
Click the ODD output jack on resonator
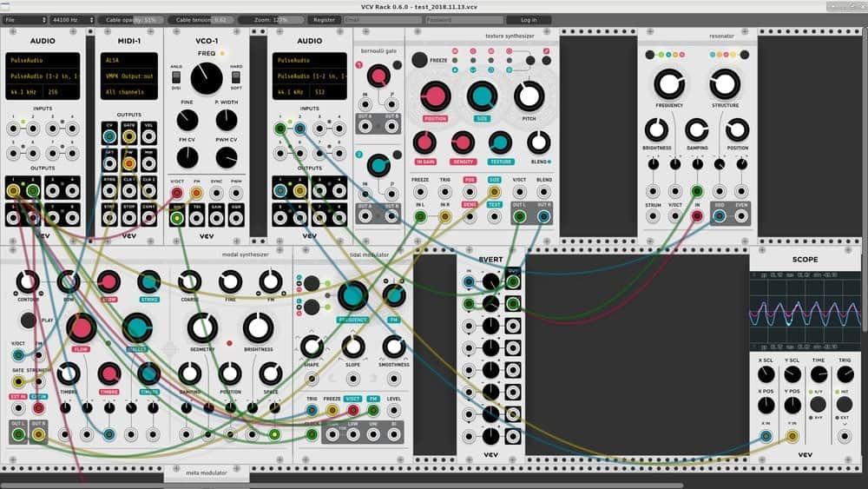tap(719, 216)
